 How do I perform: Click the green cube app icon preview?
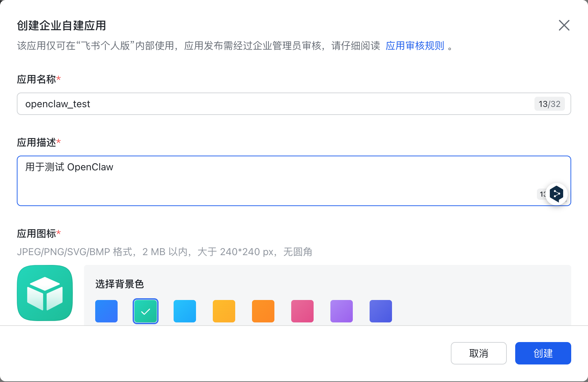45,293
